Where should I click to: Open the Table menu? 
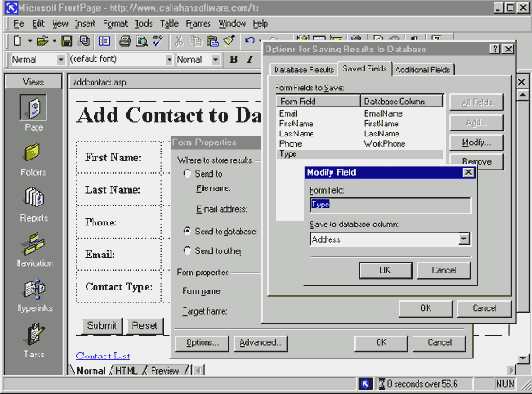point(169,24)
